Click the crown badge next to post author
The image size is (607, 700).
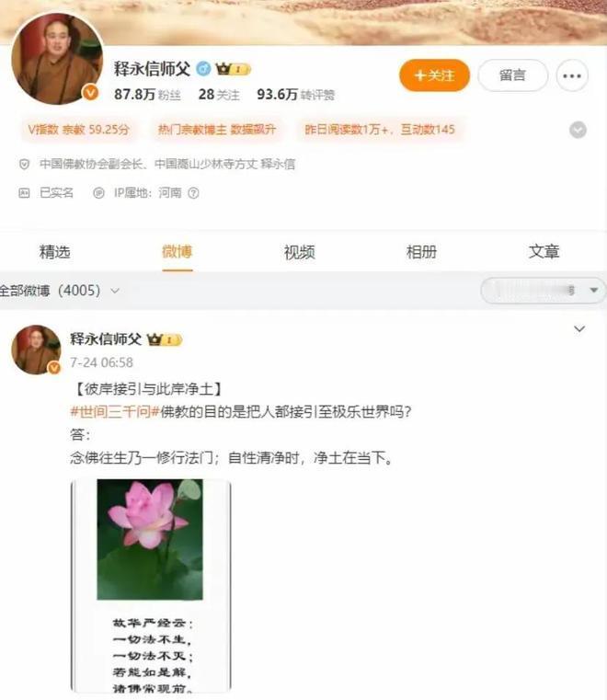pos(164,339)
